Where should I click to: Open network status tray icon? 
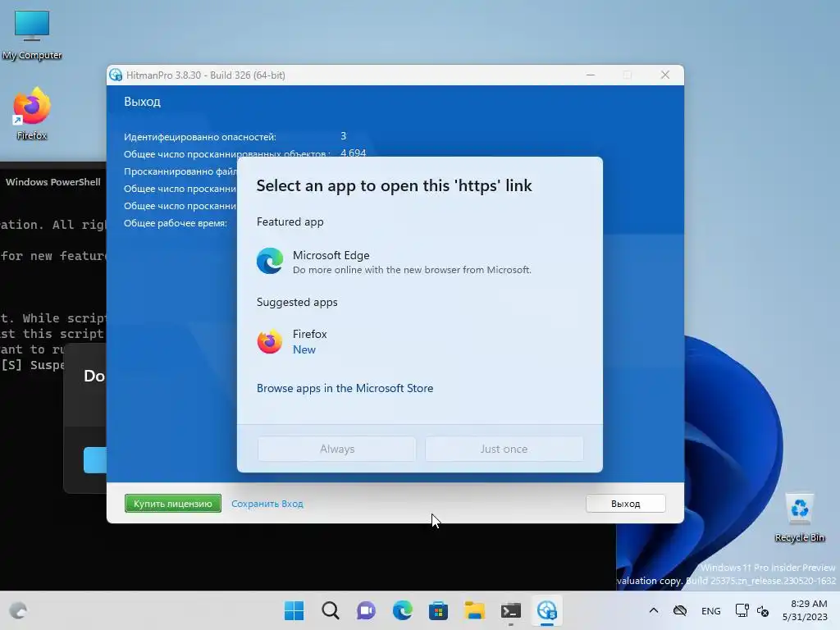[x=742, y=610]
